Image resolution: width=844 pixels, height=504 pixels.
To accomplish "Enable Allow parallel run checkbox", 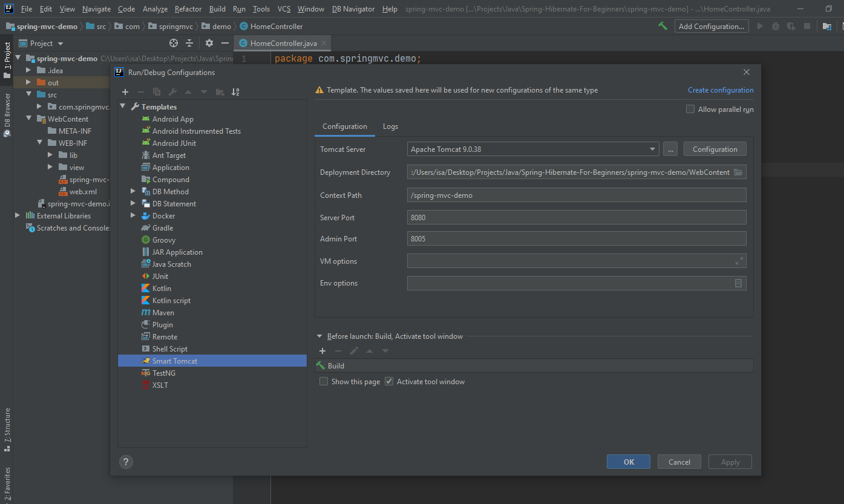I will click(690, 110).
